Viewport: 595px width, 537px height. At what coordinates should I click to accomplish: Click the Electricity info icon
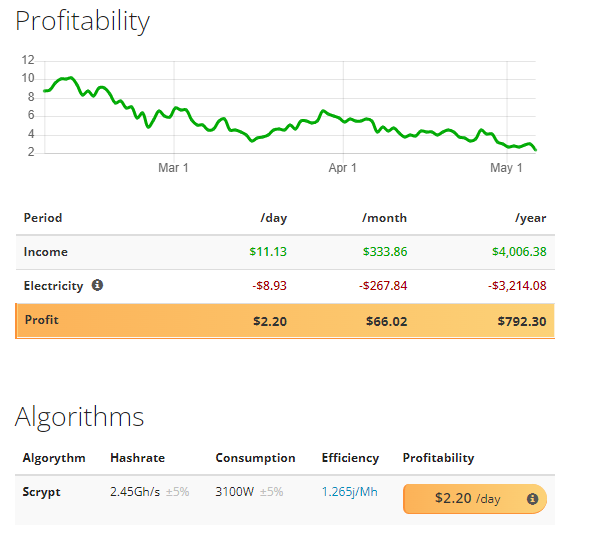tap(97, 285)
